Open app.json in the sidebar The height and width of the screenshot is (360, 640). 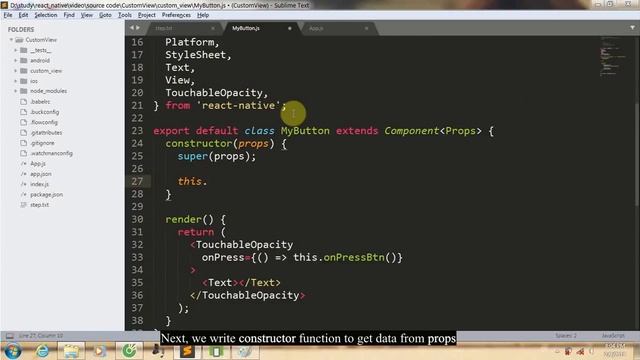(41, 174)
